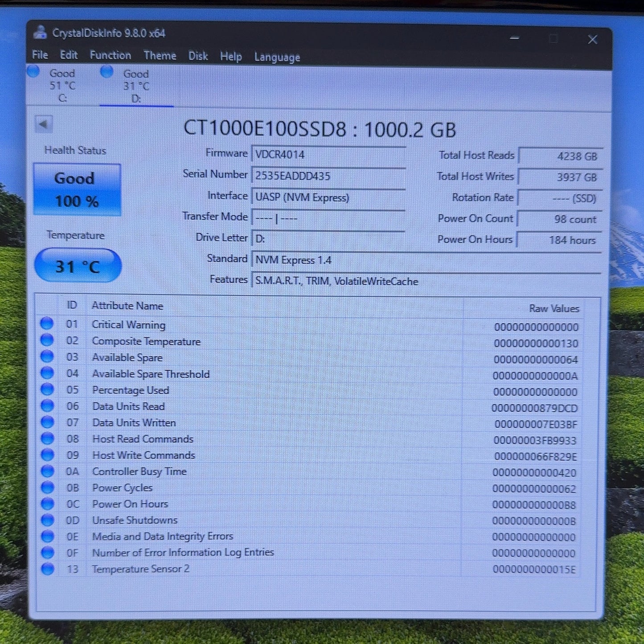Viewport: 644px width, 644px height.
Task: Click the Good 100 % health status button
Action: 77,190
